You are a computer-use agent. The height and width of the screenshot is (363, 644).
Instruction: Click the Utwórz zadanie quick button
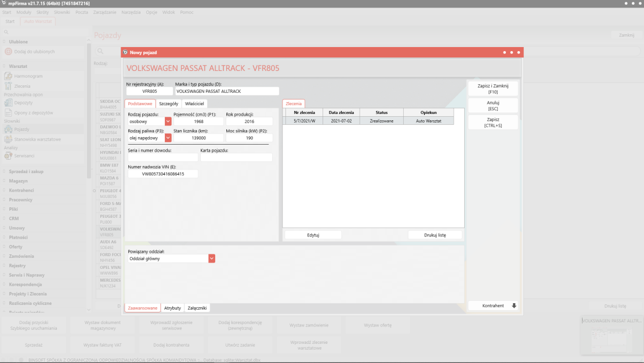click(240, 346)
